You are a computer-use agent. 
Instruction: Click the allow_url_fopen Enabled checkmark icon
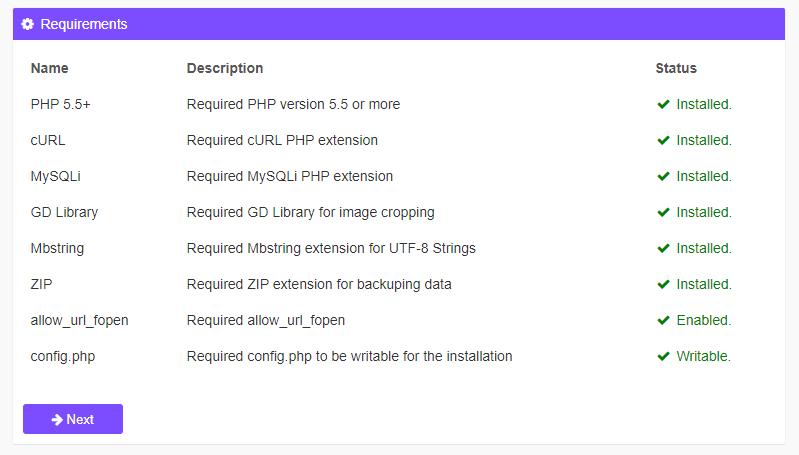coord(663,320)
